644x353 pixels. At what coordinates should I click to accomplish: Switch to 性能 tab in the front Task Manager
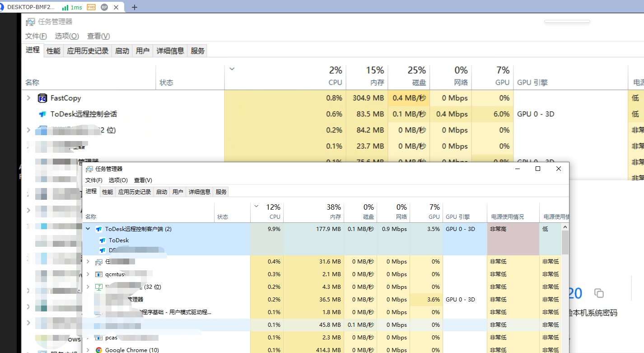point(107,192)
